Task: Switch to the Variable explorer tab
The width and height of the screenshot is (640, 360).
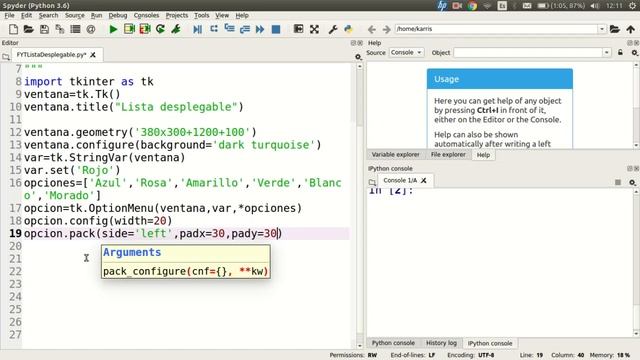Action: tap(396, 155)
